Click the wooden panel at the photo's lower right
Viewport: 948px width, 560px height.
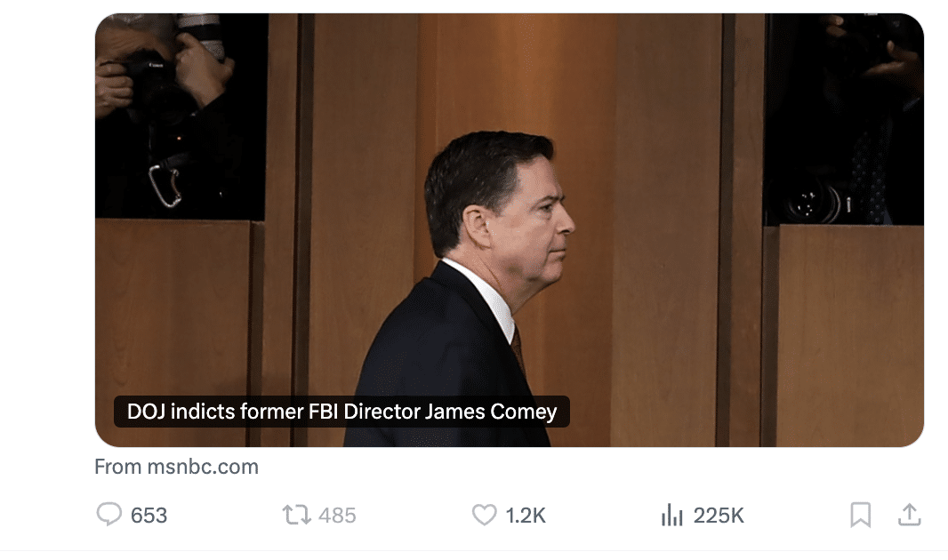[x=845, y=329]
